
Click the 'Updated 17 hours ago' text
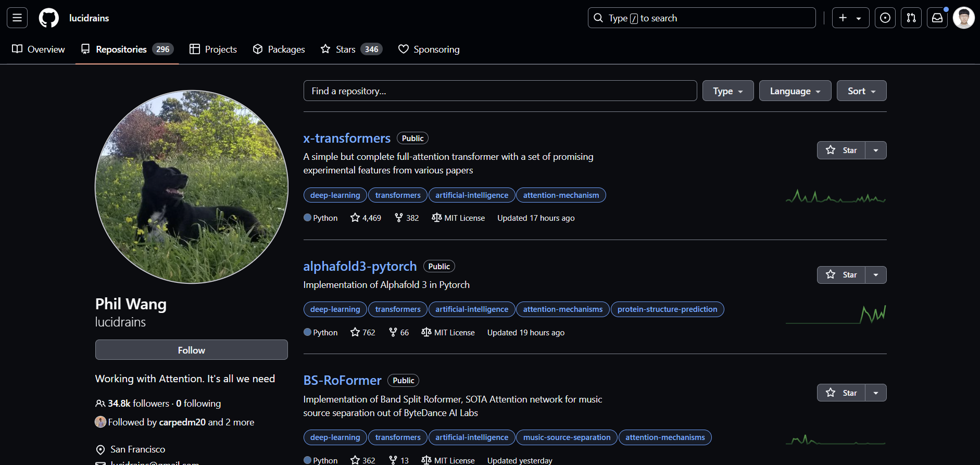tap(536, 218)
